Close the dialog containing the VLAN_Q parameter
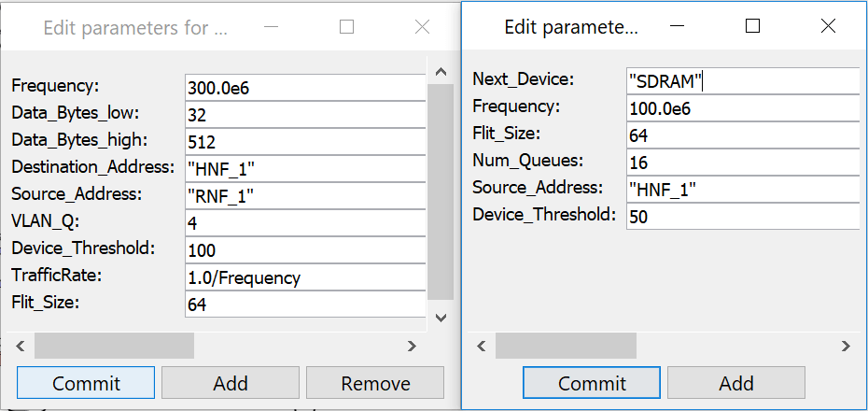868x411 pixels. point(422,27)
